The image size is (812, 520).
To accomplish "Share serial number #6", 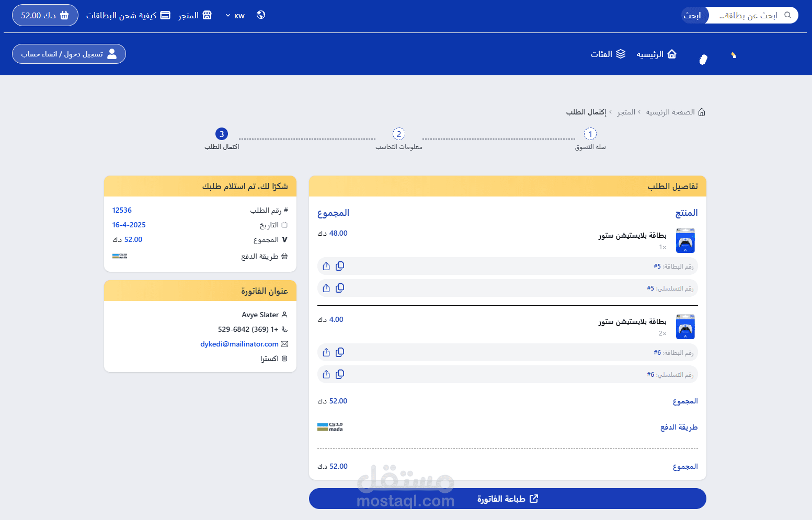I will 326,374.
